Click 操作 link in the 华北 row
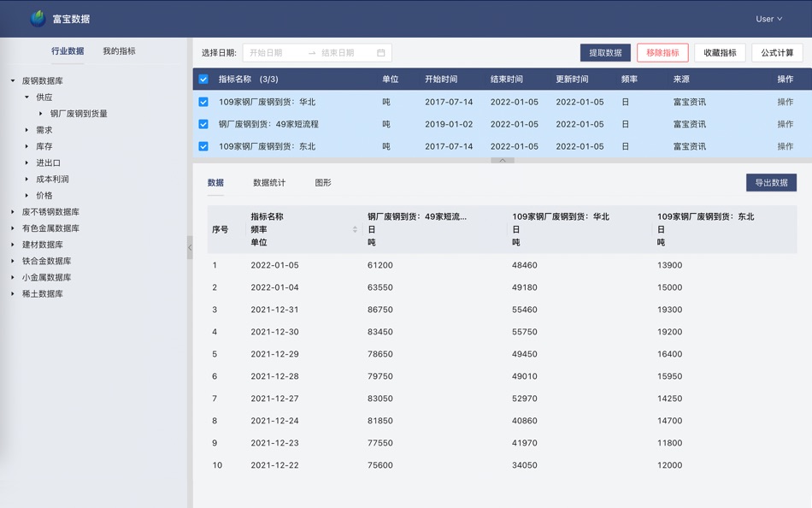Screen dimensions: 812x508 tap(785, 102)
